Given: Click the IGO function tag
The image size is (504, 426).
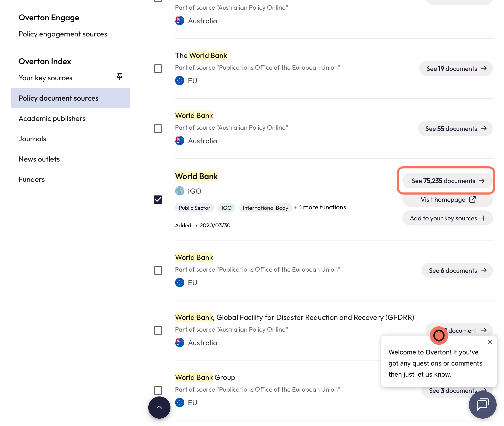Looking at the screenshot, I should (226, 208).
